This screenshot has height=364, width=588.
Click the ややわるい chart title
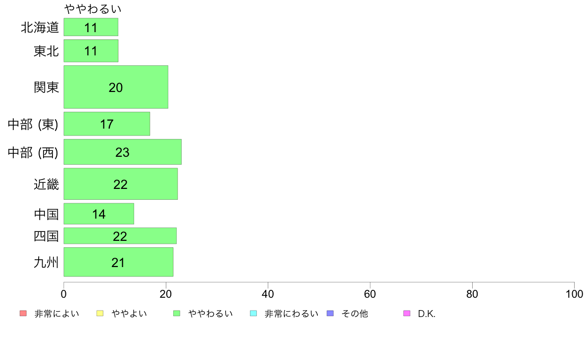pos(93,8)
